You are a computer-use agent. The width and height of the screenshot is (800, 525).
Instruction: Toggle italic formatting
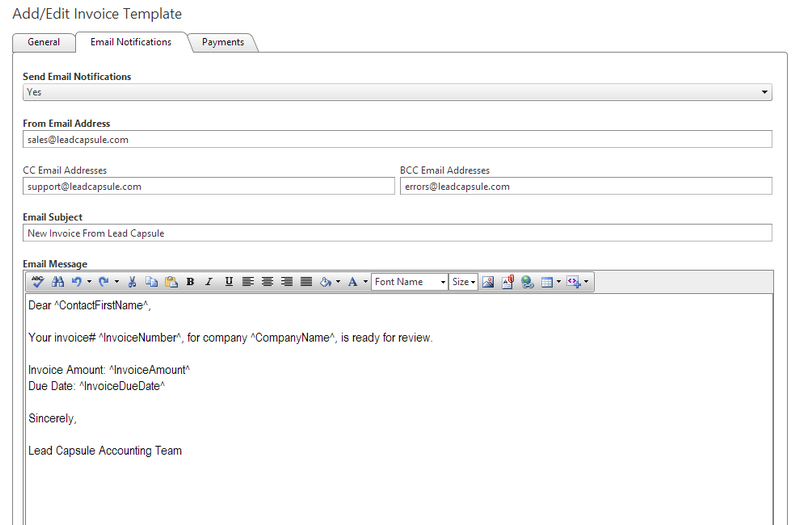[x=209, y=282]
